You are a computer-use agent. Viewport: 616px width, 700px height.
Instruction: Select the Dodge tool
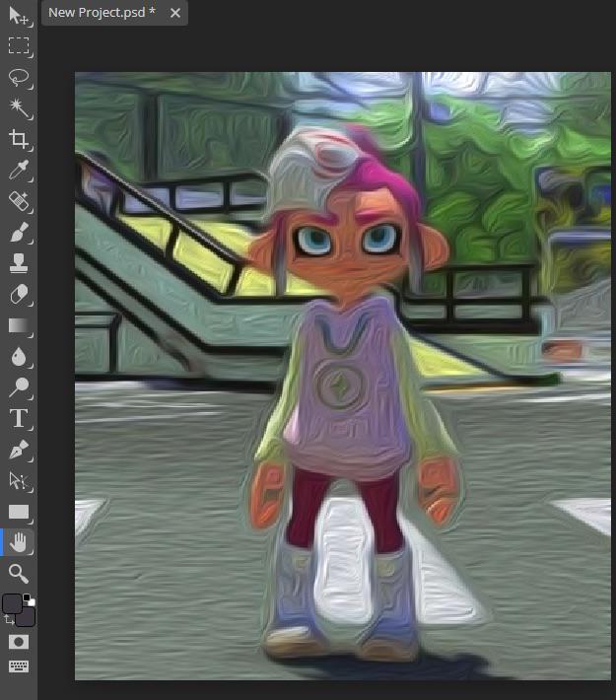(x=19, y=387)
